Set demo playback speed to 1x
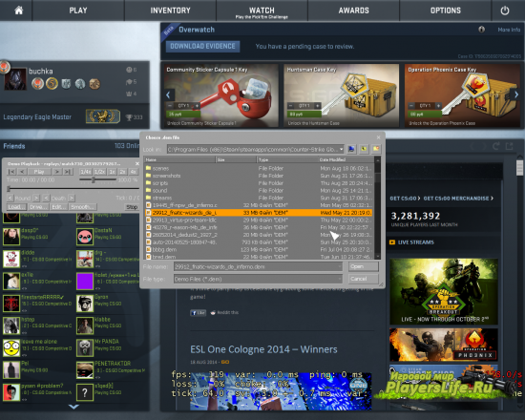The height and width of the screenshot is (420, 525). (113, 172)
